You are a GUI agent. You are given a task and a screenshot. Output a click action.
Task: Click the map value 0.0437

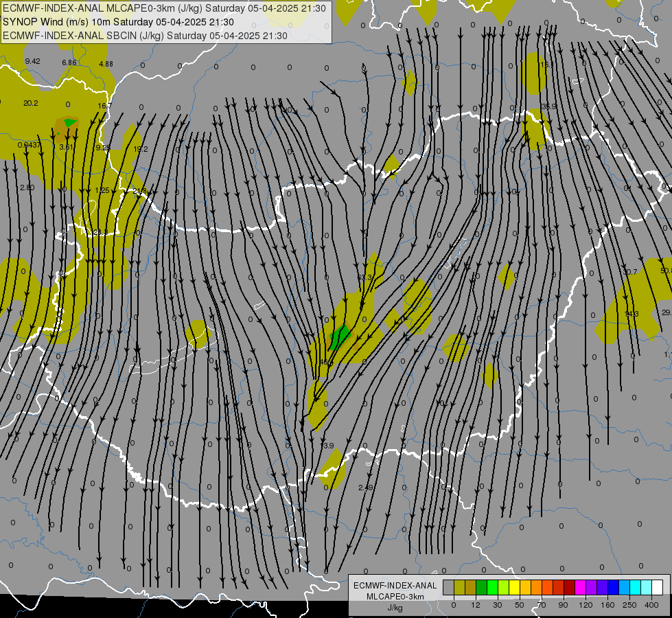pyautogui.click(x=29, y=145)
